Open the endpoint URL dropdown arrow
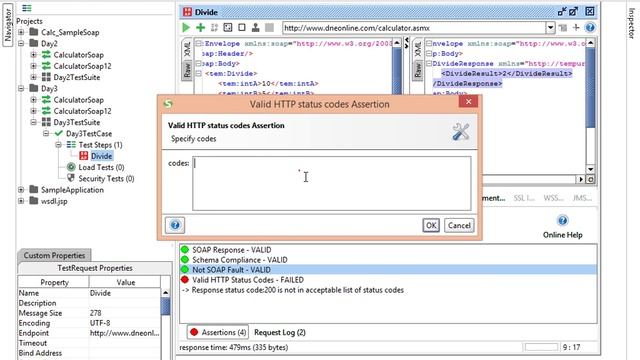 click(550, 28)
